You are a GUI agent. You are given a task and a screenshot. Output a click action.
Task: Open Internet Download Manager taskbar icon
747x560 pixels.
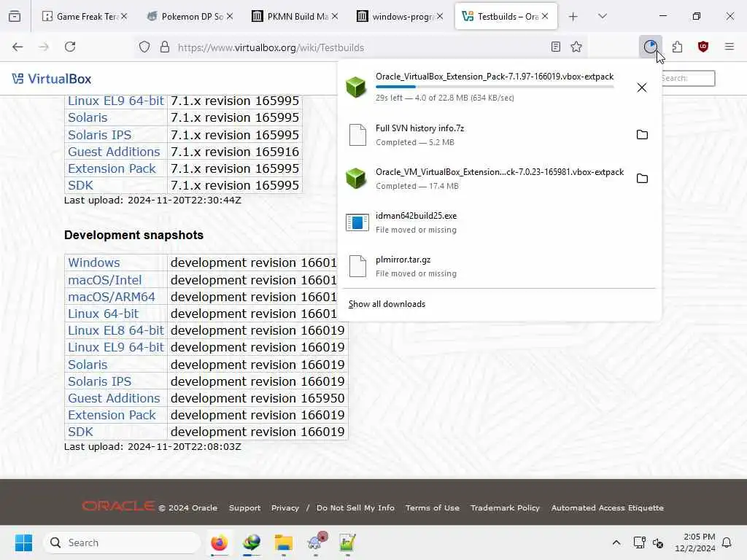coord(252,542)
